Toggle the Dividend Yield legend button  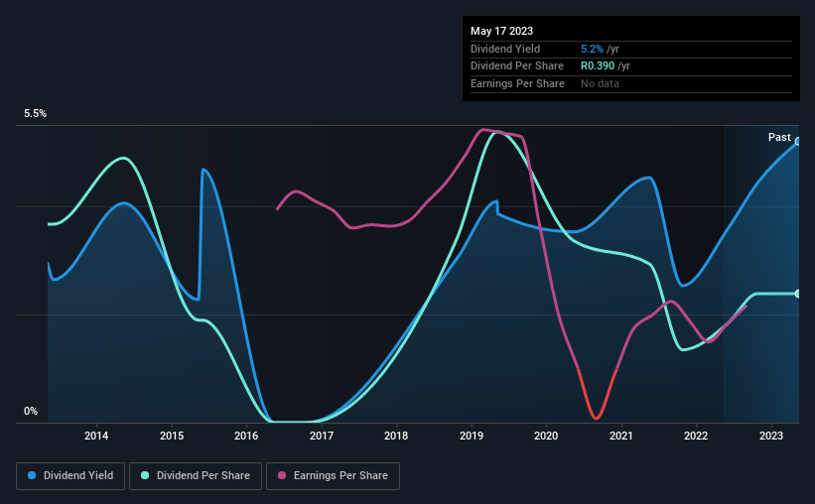tap(70, 476)
